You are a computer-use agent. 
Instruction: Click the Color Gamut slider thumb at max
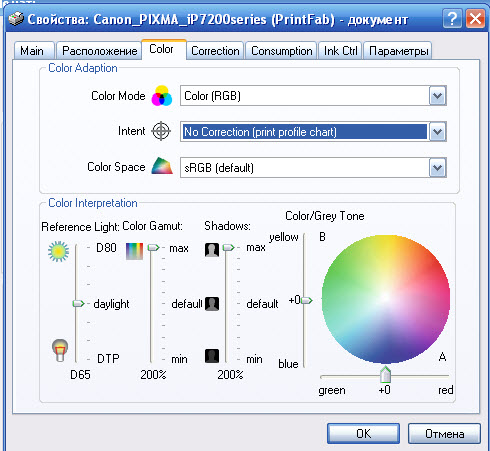coord(153,247)
